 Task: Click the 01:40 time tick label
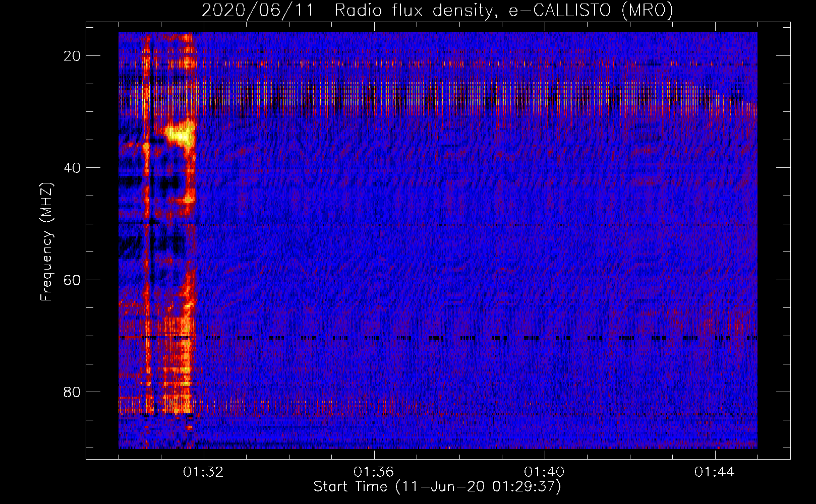coord(544,472)
